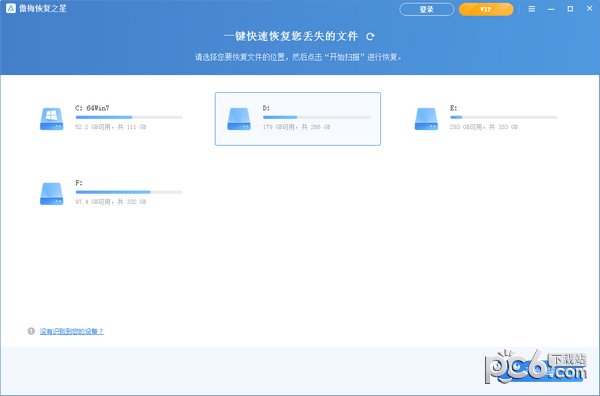Click the 登录 login button
Image resolution: width=600 pixels, height=396 pixels.
tap(427, 9)
